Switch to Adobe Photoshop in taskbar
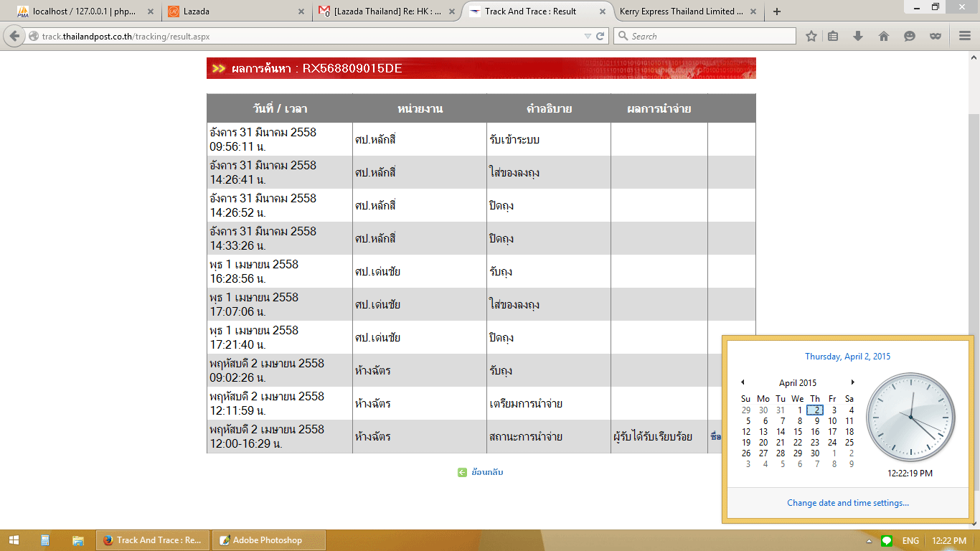Image resolution: width=980 pixels, height=551 pixels. pos(270,540)
